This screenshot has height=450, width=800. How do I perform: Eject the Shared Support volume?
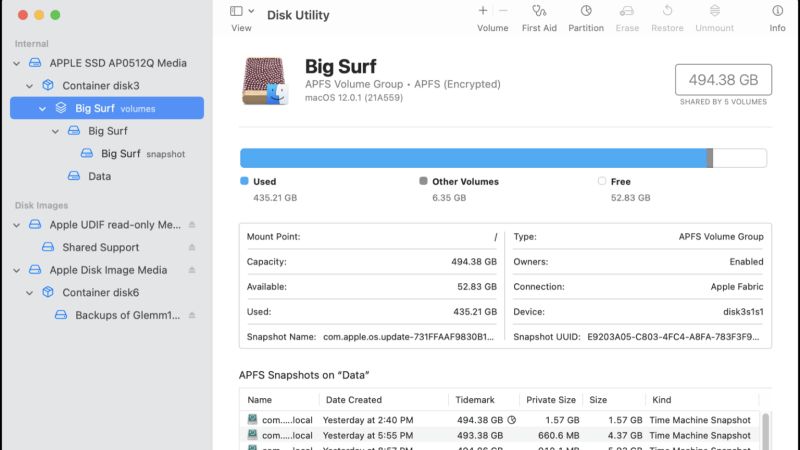point(192,247)
